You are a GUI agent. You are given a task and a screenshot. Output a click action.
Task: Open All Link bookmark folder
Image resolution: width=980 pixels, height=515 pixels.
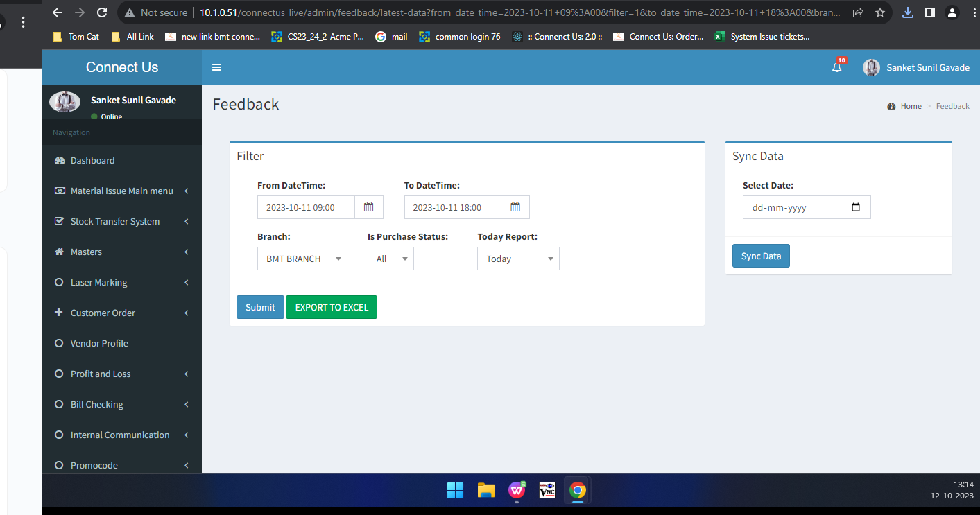[x=134, y=37]
